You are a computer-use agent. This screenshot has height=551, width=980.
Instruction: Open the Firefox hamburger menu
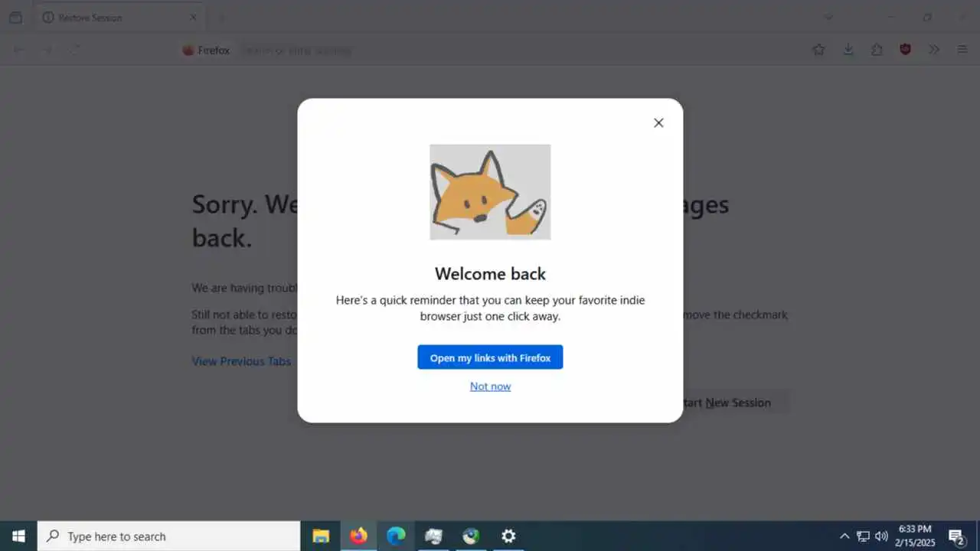click(962, 50)
